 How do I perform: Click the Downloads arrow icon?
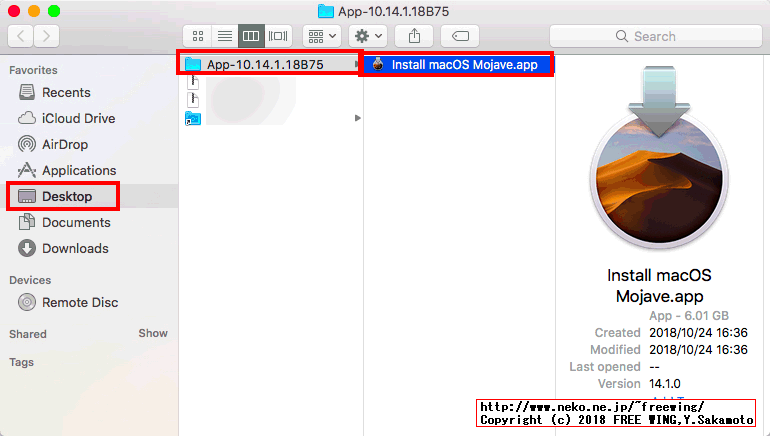point(27,248)
